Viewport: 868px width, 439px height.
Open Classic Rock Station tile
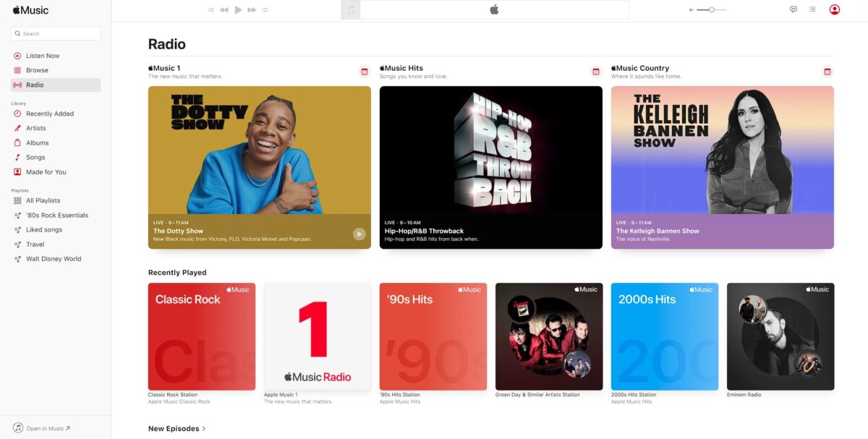tap(202, 336)
